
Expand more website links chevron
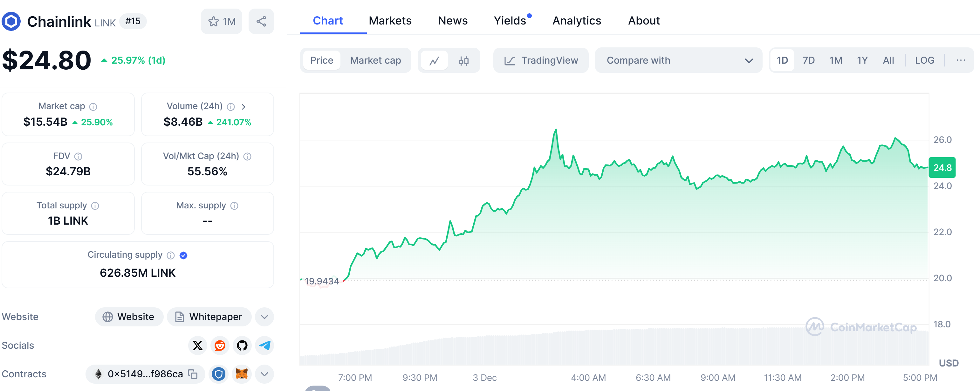(x=264, y=317)
